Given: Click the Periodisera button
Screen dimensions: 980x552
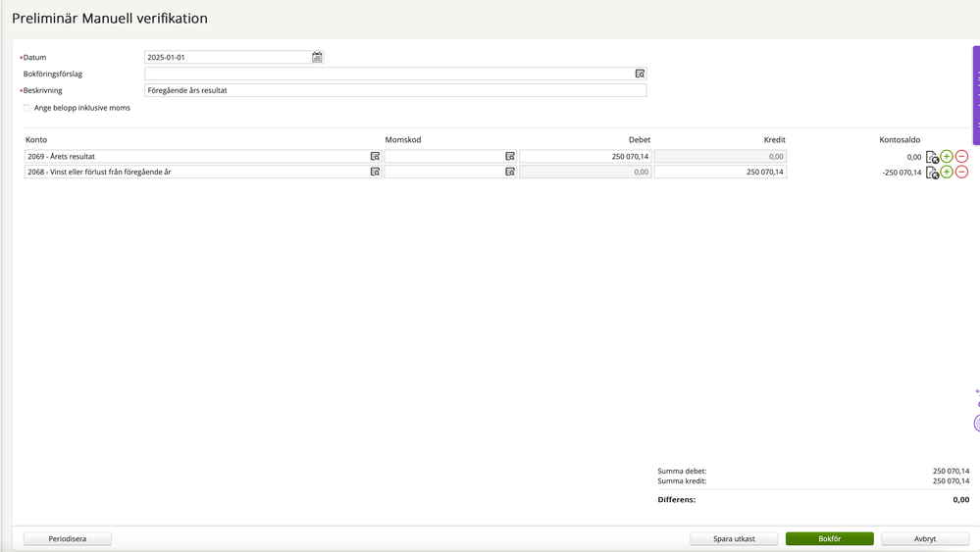Looking at the screenshot, I should coord(68,538).
